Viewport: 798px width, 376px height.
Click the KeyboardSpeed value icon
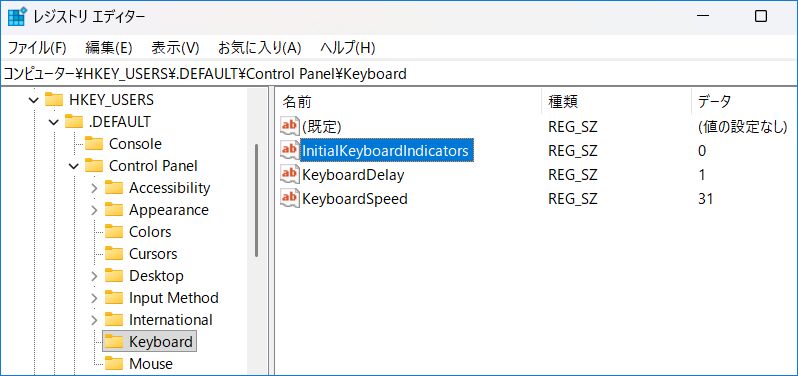point(290,198)
